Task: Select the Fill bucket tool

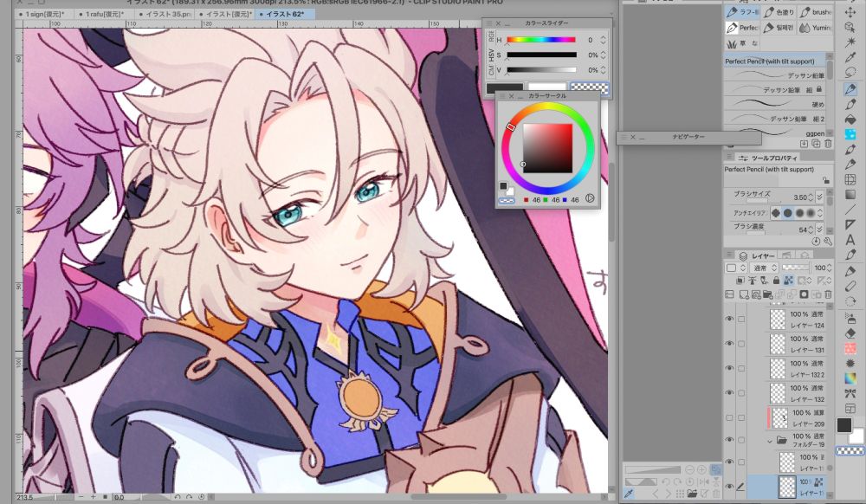Action: tap(850, 119)
